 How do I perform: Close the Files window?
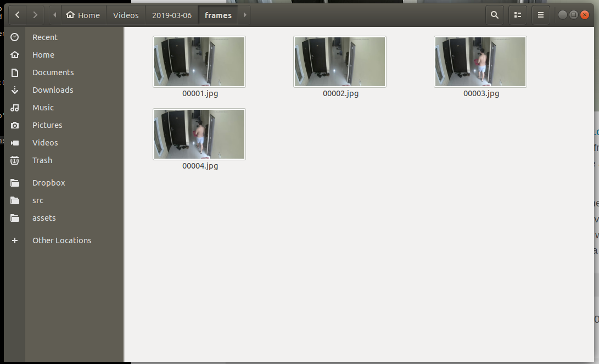click(585, 15)
